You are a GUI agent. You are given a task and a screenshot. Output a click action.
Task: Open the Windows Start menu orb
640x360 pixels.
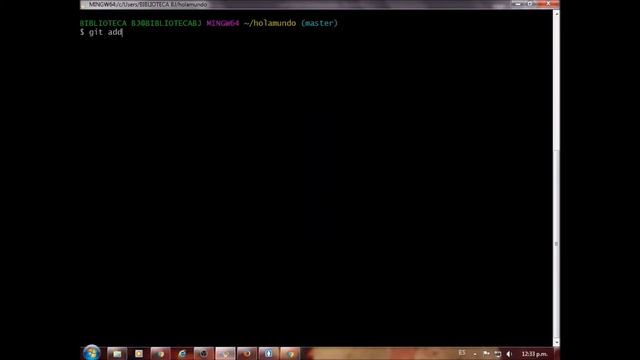click(91, 353)
